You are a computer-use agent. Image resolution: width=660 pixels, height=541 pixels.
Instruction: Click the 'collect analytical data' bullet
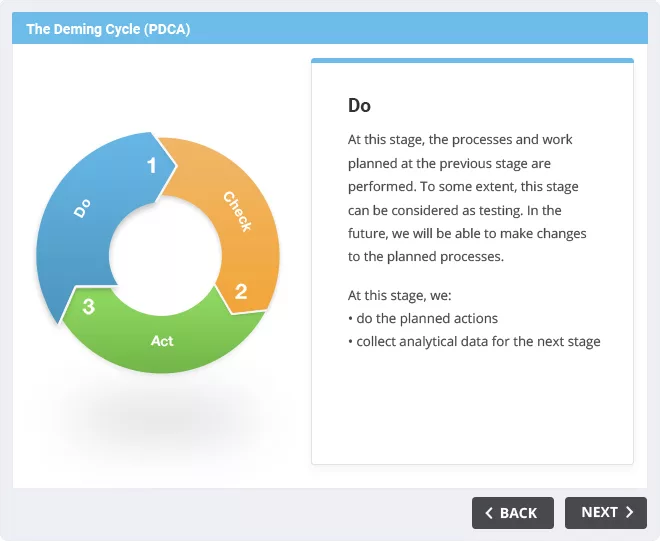coord(474,341)
